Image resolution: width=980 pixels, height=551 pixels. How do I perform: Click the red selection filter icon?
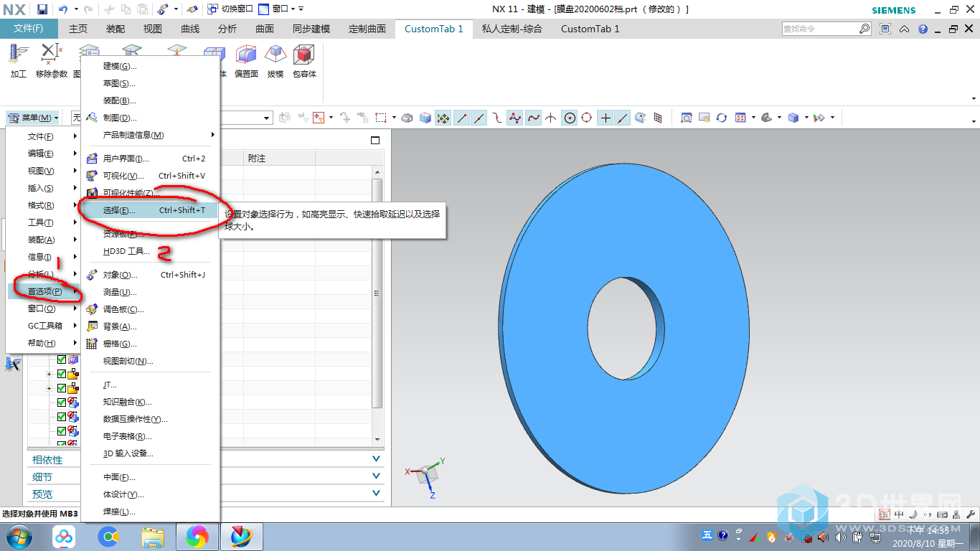coord(318,118)
